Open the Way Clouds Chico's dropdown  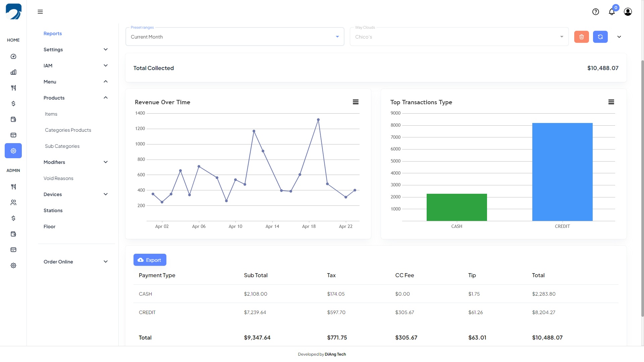point(459,37)
